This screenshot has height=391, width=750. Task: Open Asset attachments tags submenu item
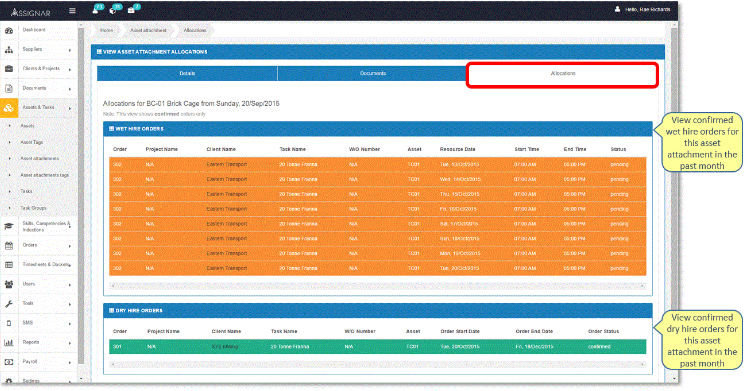44,175
